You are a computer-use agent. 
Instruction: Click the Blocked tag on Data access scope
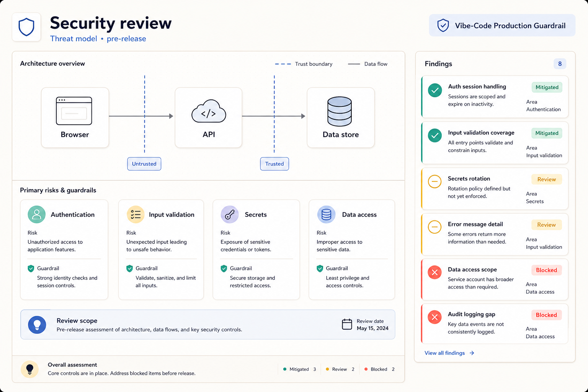(x=546, y=270)
